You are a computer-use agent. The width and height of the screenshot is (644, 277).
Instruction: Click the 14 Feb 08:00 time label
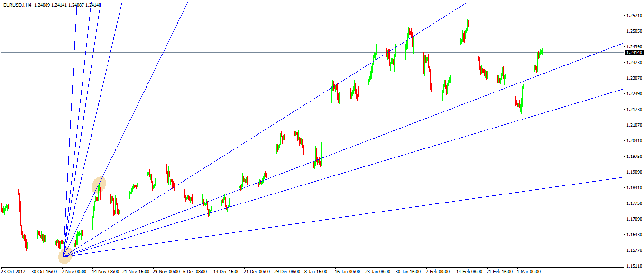click(x=469, y=272)
